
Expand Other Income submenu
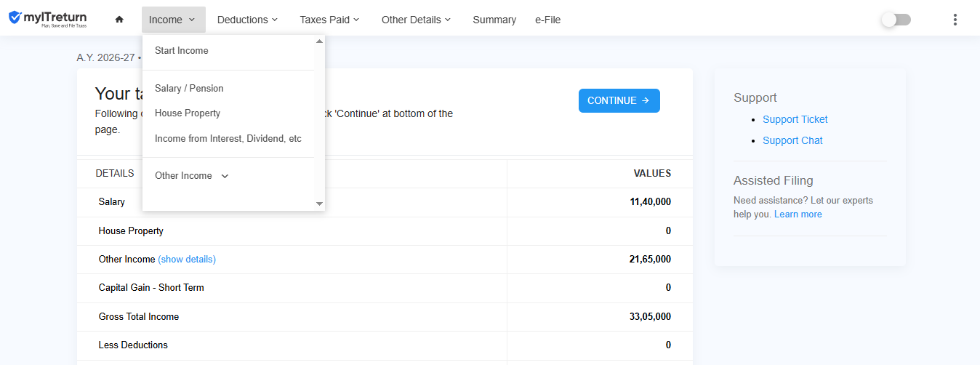[x=192, y=175]
